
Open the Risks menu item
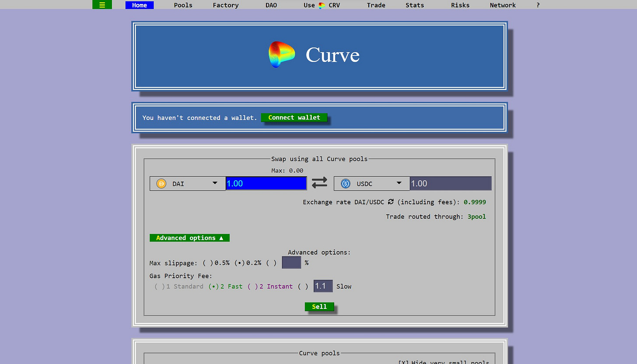pos(460,5)
